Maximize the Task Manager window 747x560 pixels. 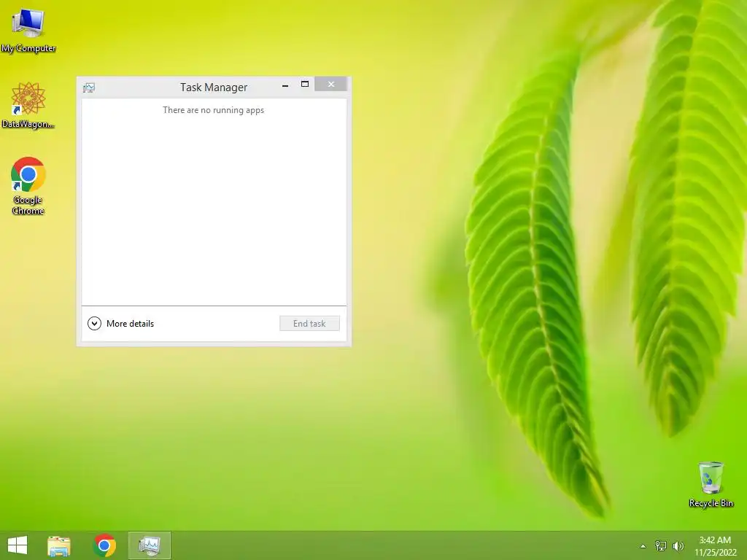[305, 85]
